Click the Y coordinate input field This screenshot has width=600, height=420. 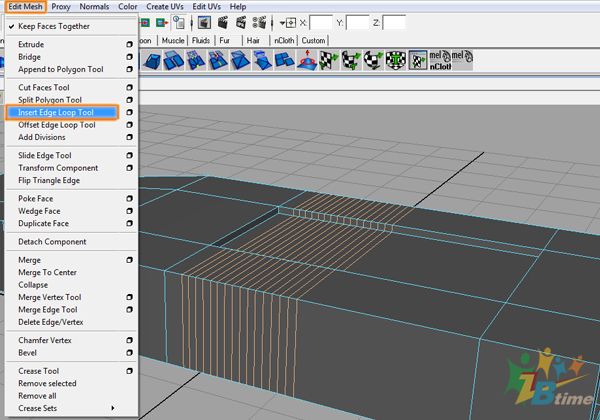click(x=357, y=23)
